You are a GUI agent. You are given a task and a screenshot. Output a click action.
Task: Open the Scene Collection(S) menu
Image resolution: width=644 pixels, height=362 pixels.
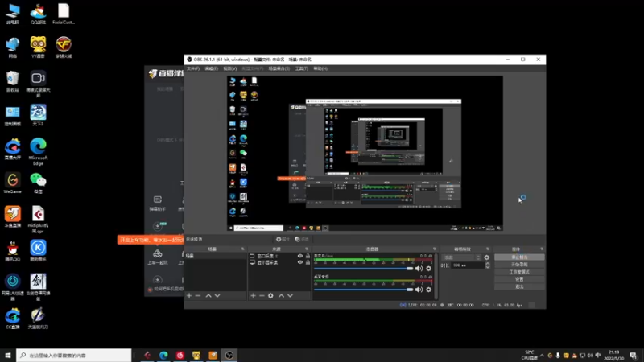[x=279, y=68]
